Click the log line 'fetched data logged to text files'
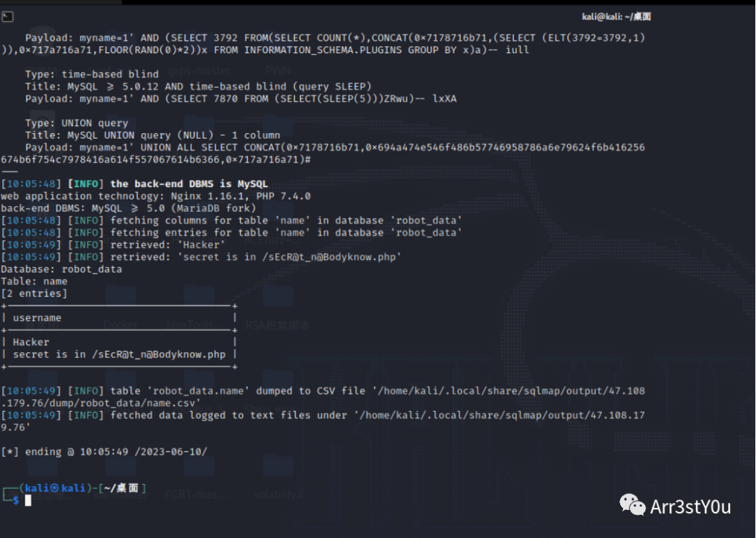Viewport: 756px width, 538px height. click(323, 421)
